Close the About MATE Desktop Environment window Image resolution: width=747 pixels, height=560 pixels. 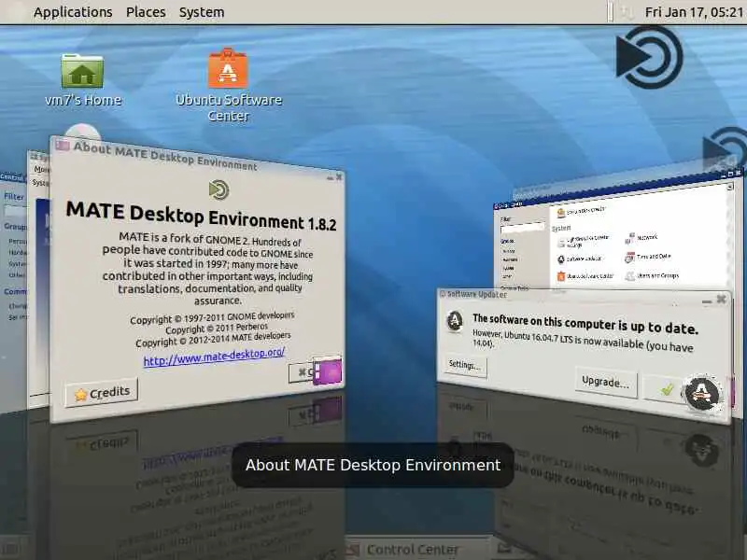(339, 176)
